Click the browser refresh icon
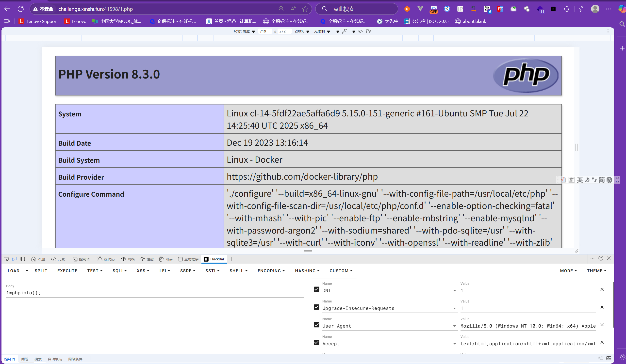The width and height of the screenshot is (626, 364). pyautogui.click(x=21, y=9)
